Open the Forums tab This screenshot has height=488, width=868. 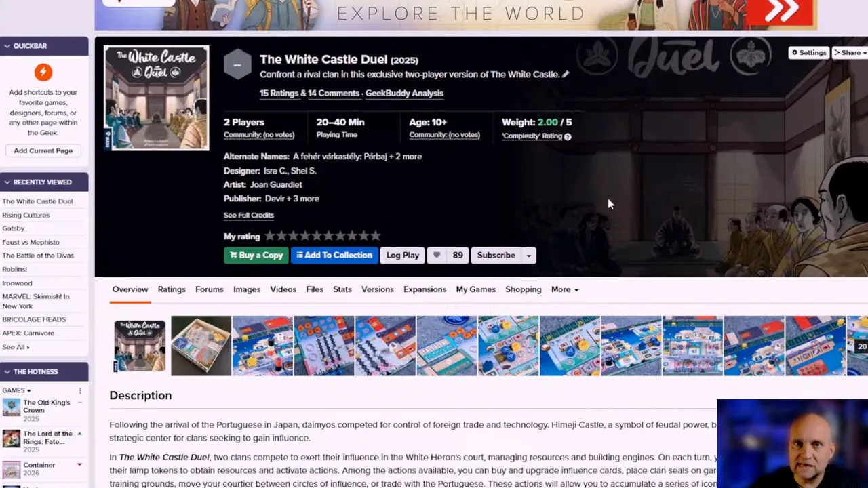click(x=210, y=289)
